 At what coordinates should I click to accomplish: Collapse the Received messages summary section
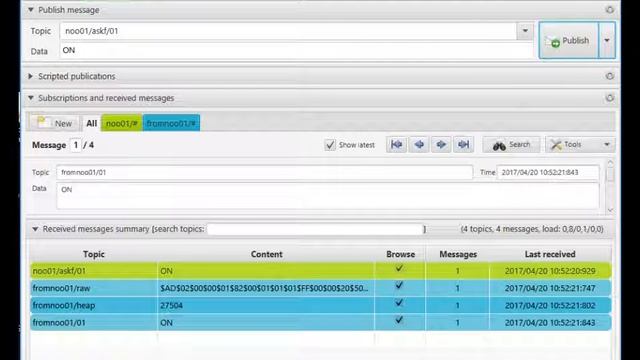click(35, 229)
